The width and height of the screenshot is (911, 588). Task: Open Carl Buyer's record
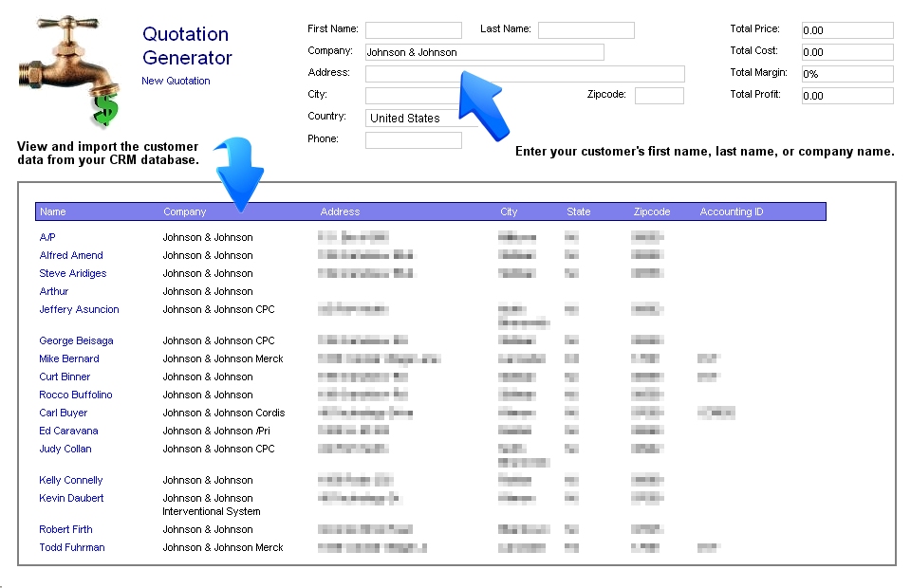63,413
